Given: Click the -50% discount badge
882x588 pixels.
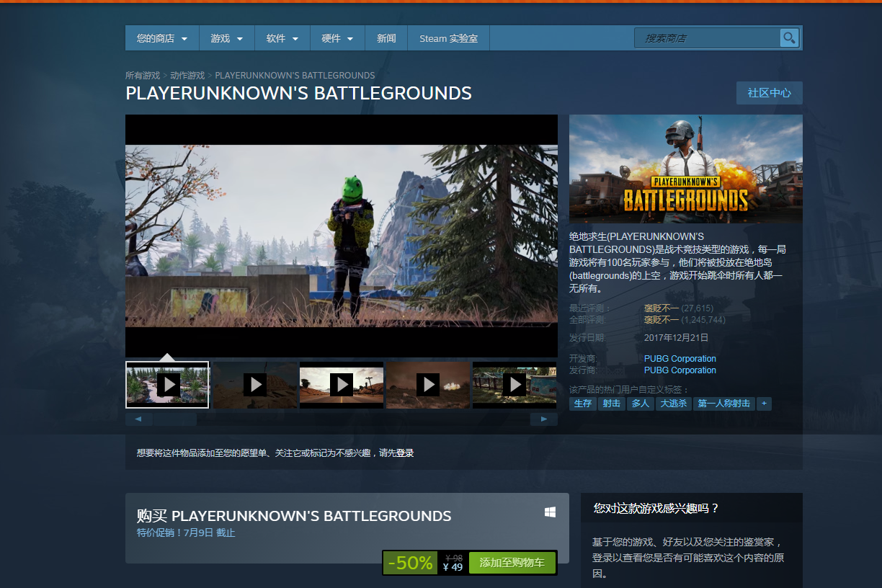Looking at the screenshot, I should [410, 563].
